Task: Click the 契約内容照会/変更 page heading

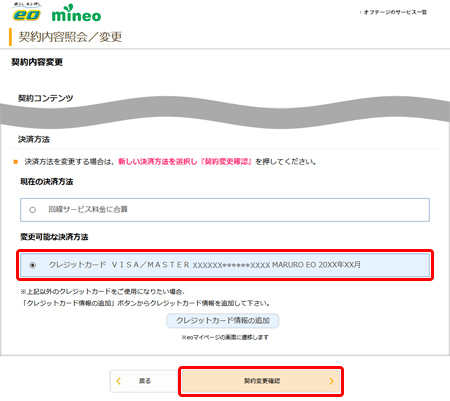Action: (70, 37)
